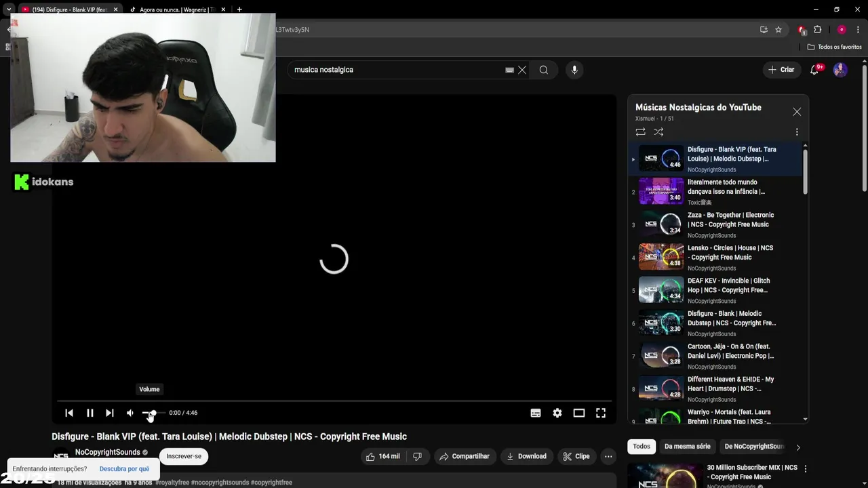
Task: Close the Músicas Nostalgicas playlist panel
Action: pyautogui.click(x=797, y=112)
